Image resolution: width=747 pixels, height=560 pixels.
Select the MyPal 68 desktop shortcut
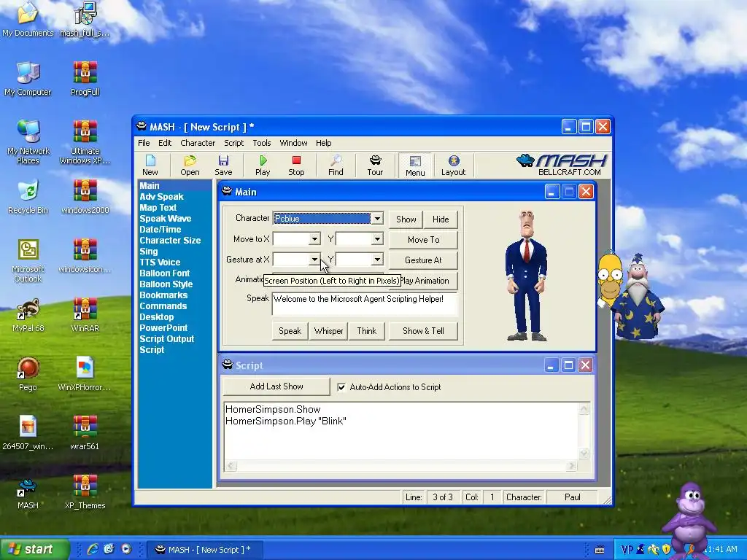28,315
